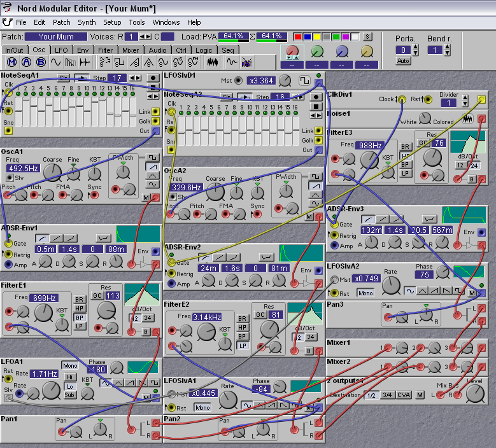Image resolution: width=496 pixels, height=448 pixels.
Task: Add Master oscillator module (M icon)
Action: click(x=11, y=62)
